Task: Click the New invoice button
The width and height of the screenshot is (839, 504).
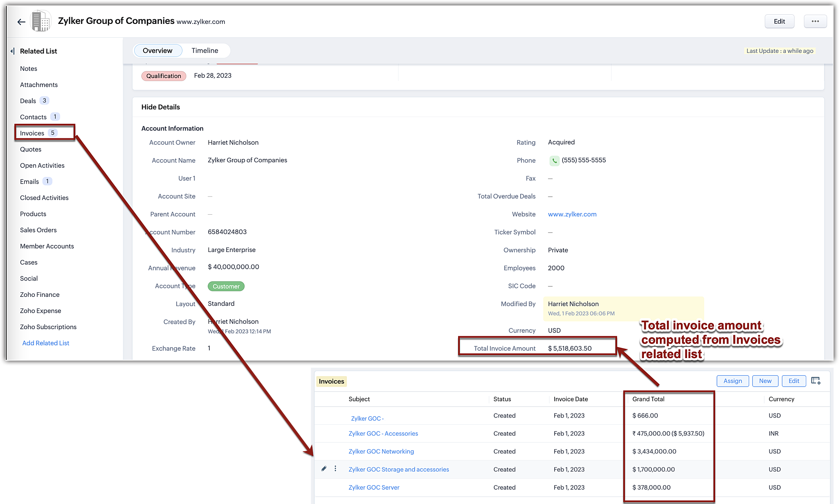Action: tap(765, 381)
